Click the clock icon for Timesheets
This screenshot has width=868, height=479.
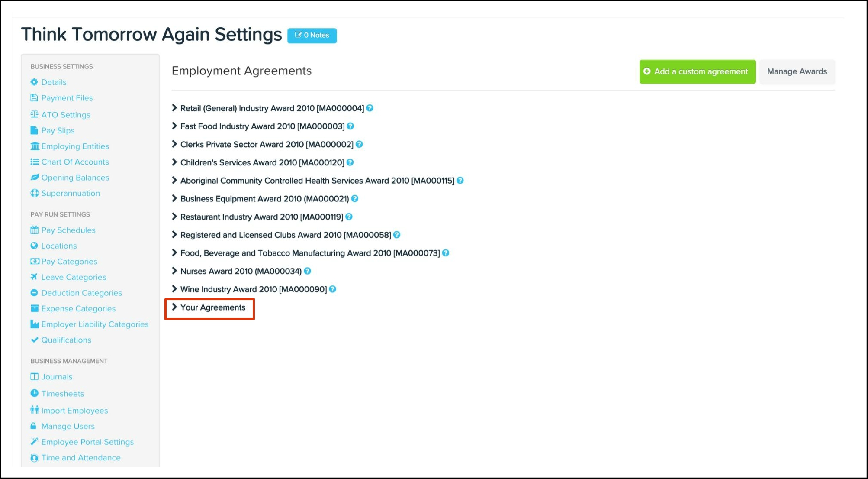(x=34, y=393)
